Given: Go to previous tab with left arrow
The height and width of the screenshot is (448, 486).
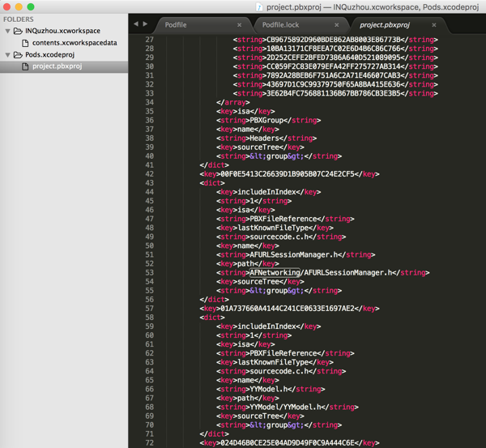Looking at the screenshot, I should click(x=136, y=23).
